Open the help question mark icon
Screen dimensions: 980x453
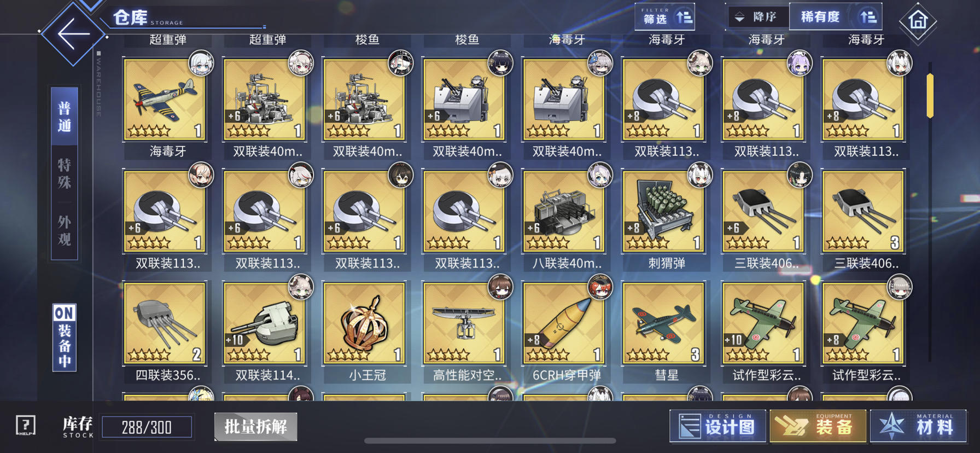tap(26, 425)
